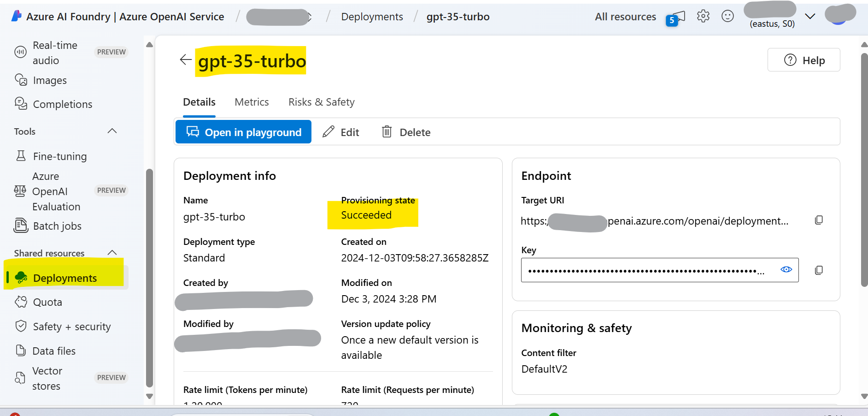The image size is (868, 416).
Task: Copy the Target URI endpoint
Action: [819, 220]
